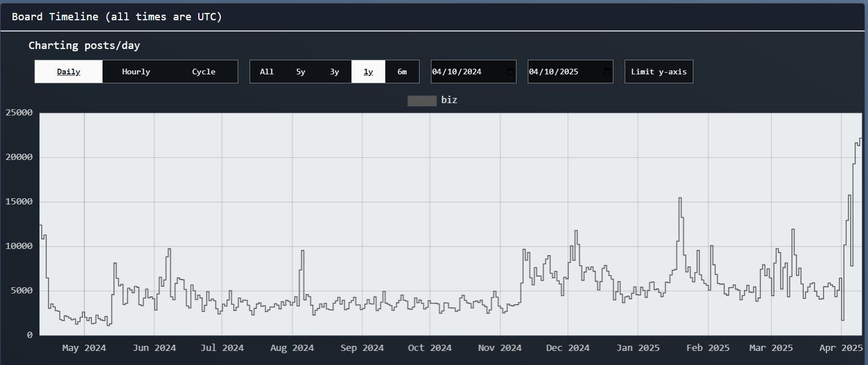Toggle the biz legend color swatch
Screen dimensions: 868x365
tap(422, 100)
